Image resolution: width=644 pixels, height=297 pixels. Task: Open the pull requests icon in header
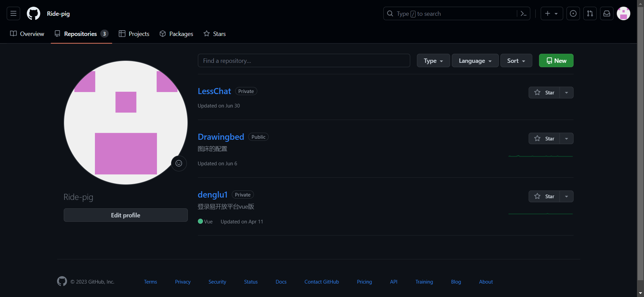pos(590,13)
